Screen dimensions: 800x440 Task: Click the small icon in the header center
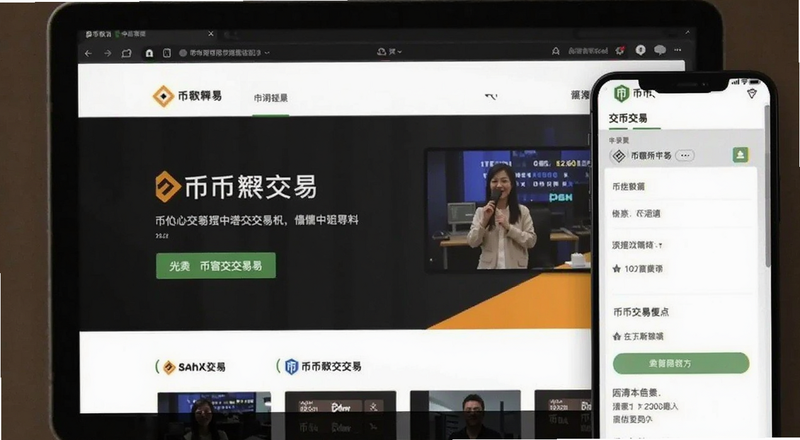coord(491,96)
